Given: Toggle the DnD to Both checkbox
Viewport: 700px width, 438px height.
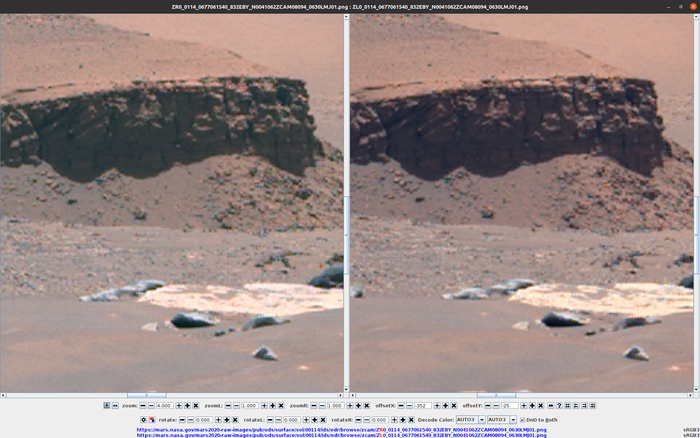Looking at the screenshot, I should coord(522,420).
